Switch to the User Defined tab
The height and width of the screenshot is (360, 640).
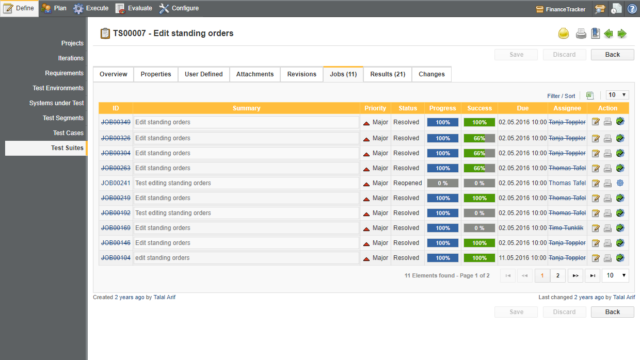tap(204, 74)
